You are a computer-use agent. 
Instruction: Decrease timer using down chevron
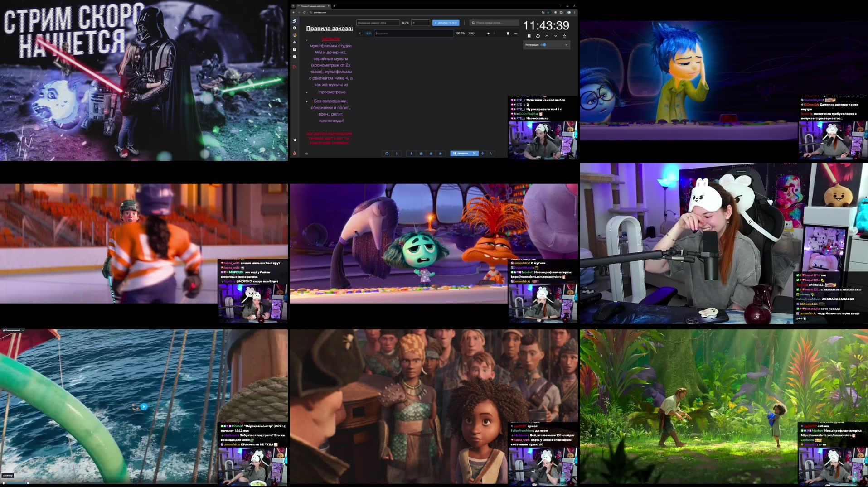point(556,36)
